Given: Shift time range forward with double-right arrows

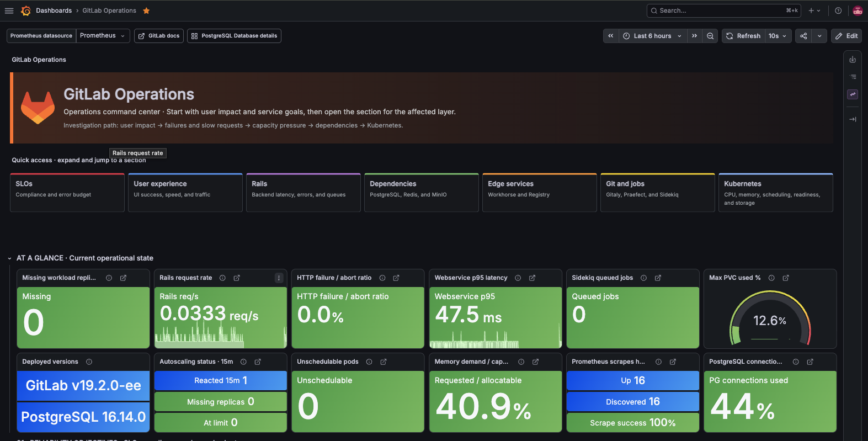Looking at the screenshot, I should [694, 36].
